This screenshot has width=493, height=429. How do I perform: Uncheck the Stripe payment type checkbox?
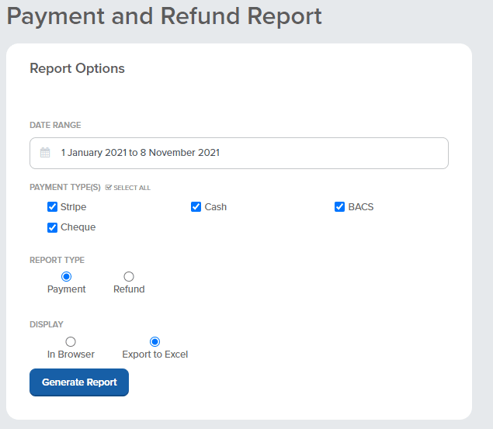point(52,207)
